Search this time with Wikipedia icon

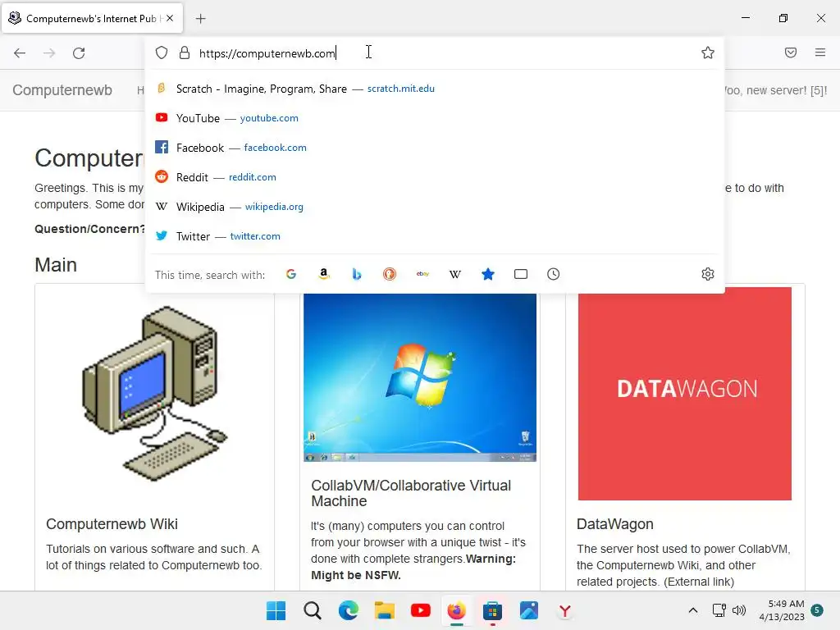click(454, 274)
